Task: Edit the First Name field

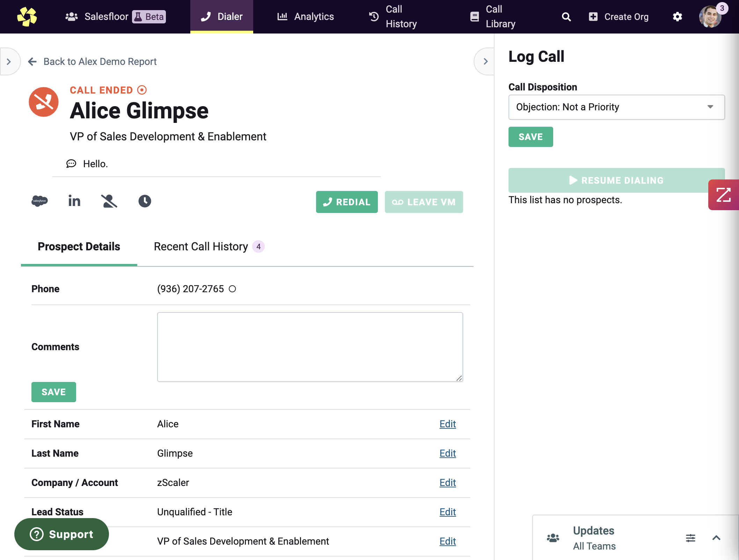Action: 448,424
